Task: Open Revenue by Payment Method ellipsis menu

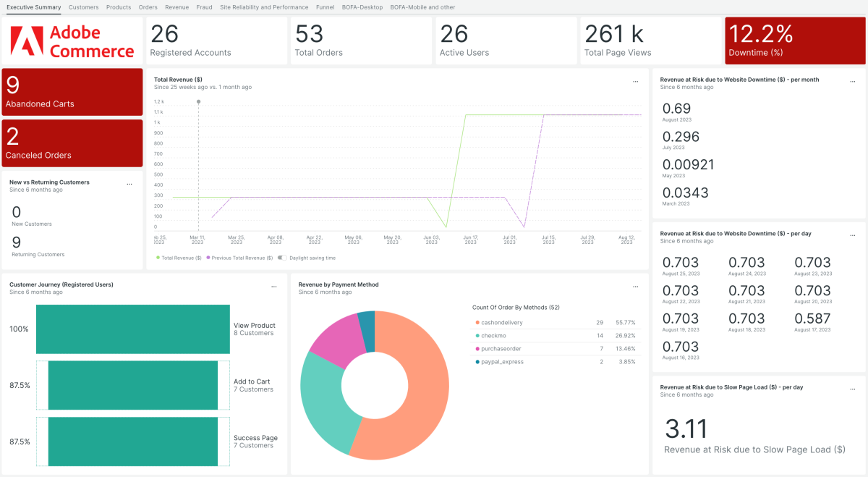Action: coord(635,287)
